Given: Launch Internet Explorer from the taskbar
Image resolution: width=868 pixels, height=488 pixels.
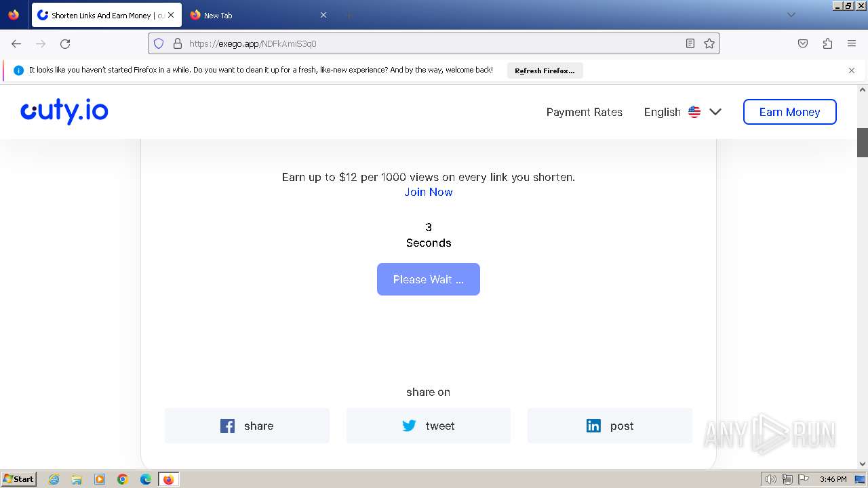Looking at the screenshot, I should tap(54, 479).
